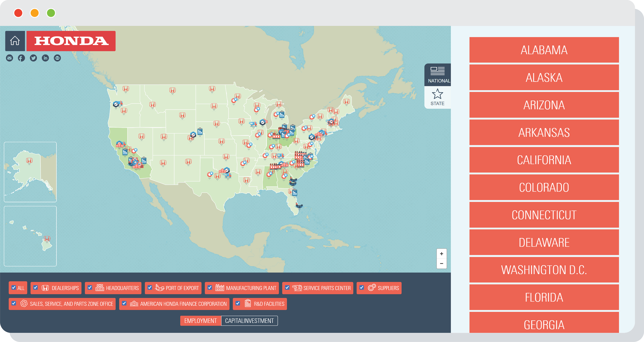Share via the email envelope icon

(x=10, y=58)
